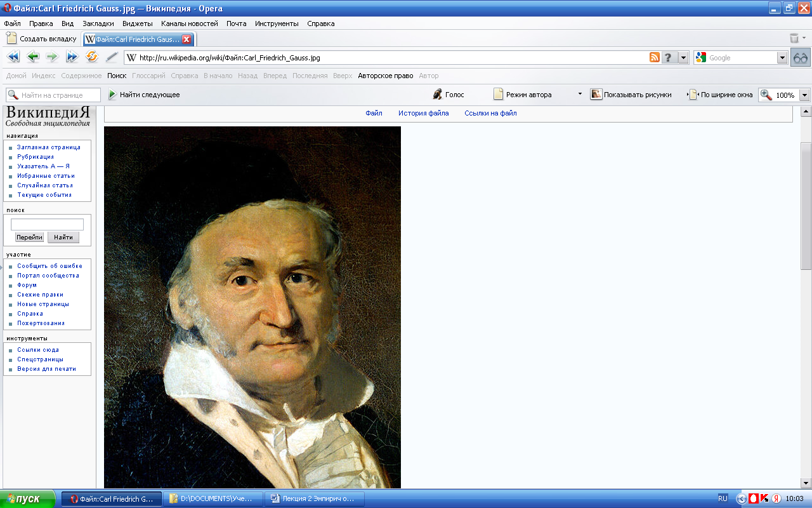812x508 pixels.
Task: Click the Ссылки на файл link
Action: point(490,113)
